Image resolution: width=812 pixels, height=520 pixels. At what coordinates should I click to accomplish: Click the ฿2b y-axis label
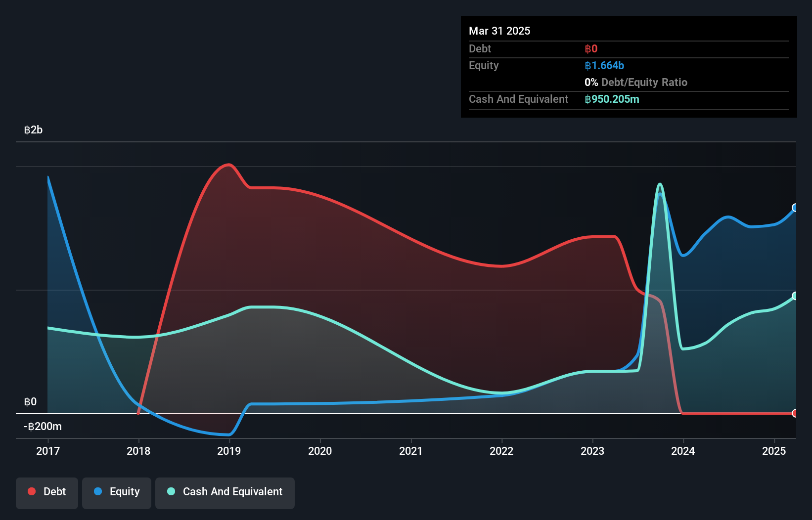(x=33, y=130)
